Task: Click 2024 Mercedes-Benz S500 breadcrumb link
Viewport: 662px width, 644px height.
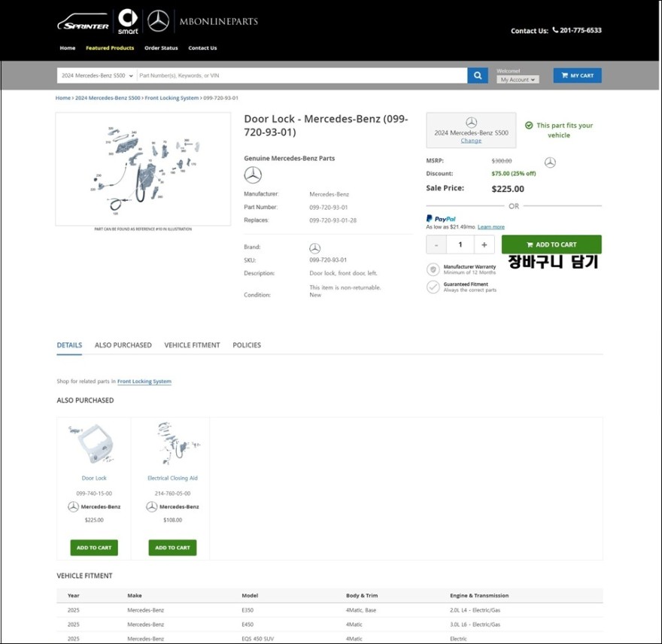Action: coord(108,98)
